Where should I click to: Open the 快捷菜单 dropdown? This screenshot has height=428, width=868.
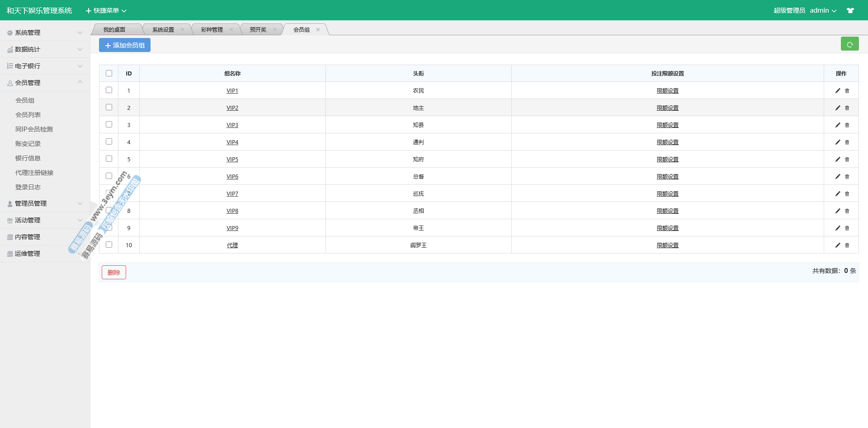point(106,10)
